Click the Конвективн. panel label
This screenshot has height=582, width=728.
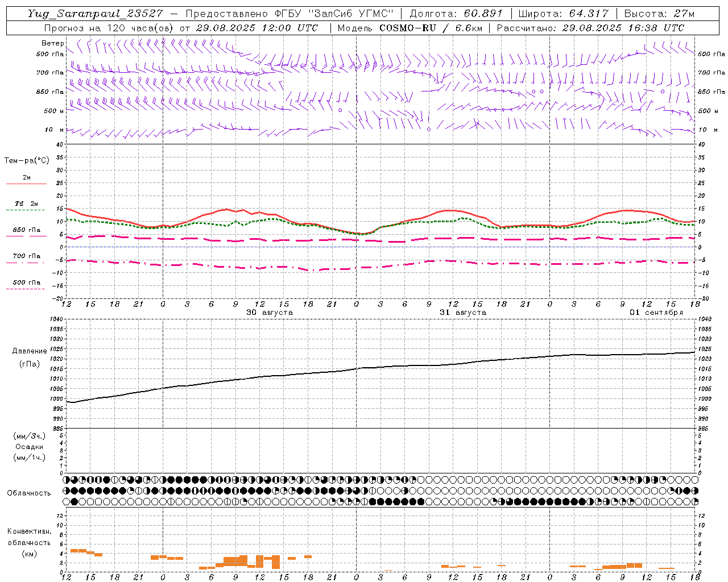(x=30, y=531)
